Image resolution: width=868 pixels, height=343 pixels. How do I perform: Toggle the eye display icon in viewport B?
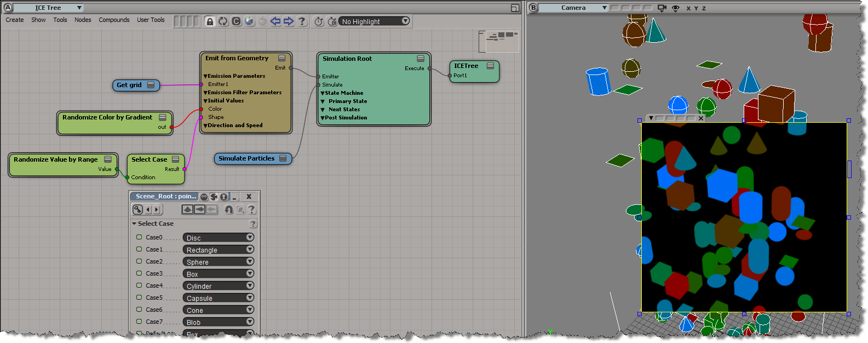coord(675,8)
